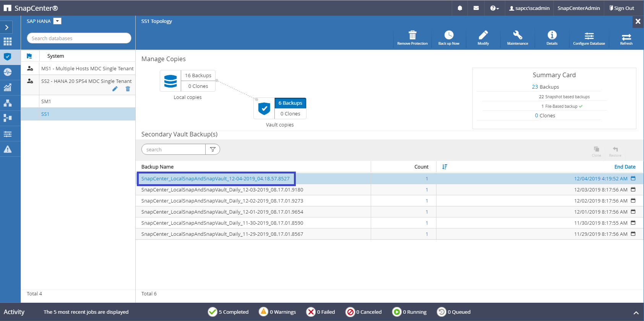This screenshot has width=644, height=321.
Task: Open the filter funnel for backups
Action: (x=213, y=149)
